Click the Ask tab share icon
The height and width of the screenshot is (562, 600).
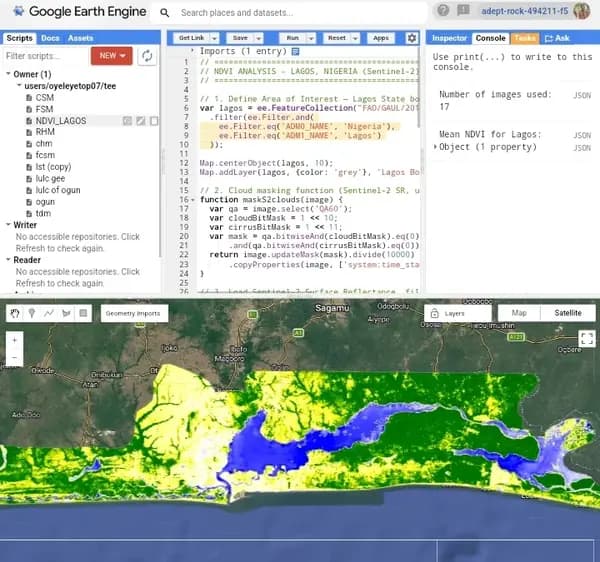[549, 38]
